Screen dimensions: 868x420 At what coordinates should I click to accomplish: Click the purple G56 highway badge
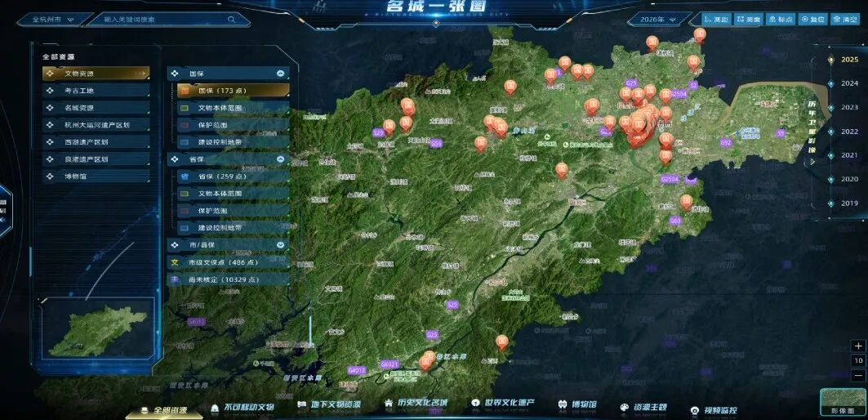[436, 143]
